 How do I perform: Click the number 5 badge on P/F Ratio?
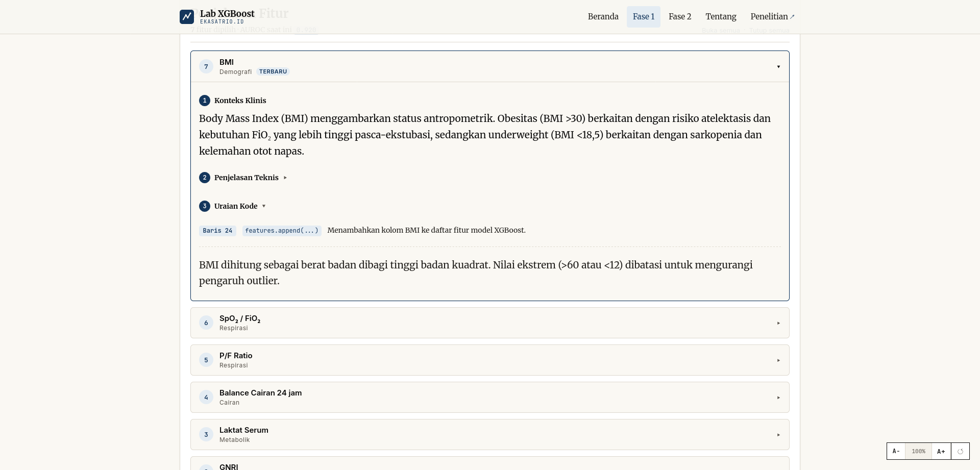pyautogui.click(x=206, y=360)
